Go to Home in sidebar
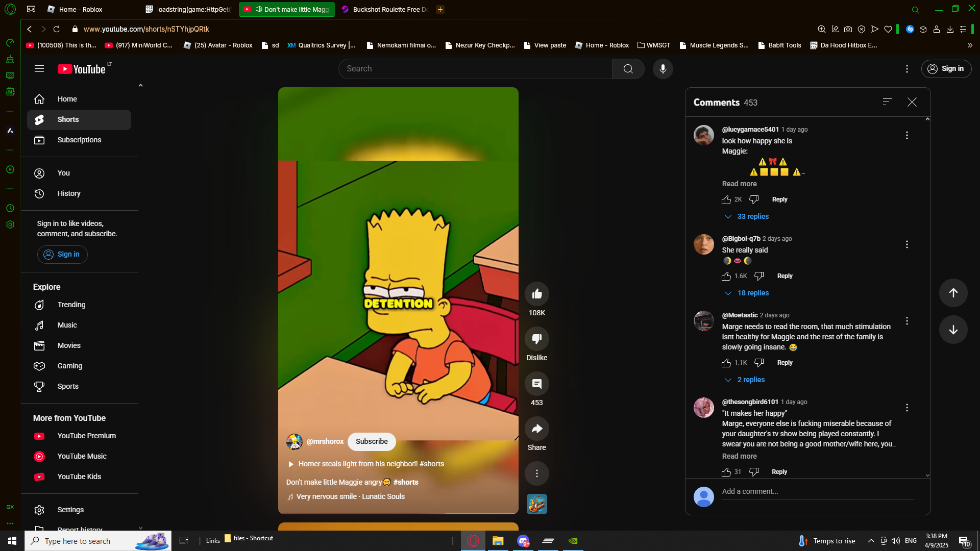The image size is (980, 551). (79, 99)
